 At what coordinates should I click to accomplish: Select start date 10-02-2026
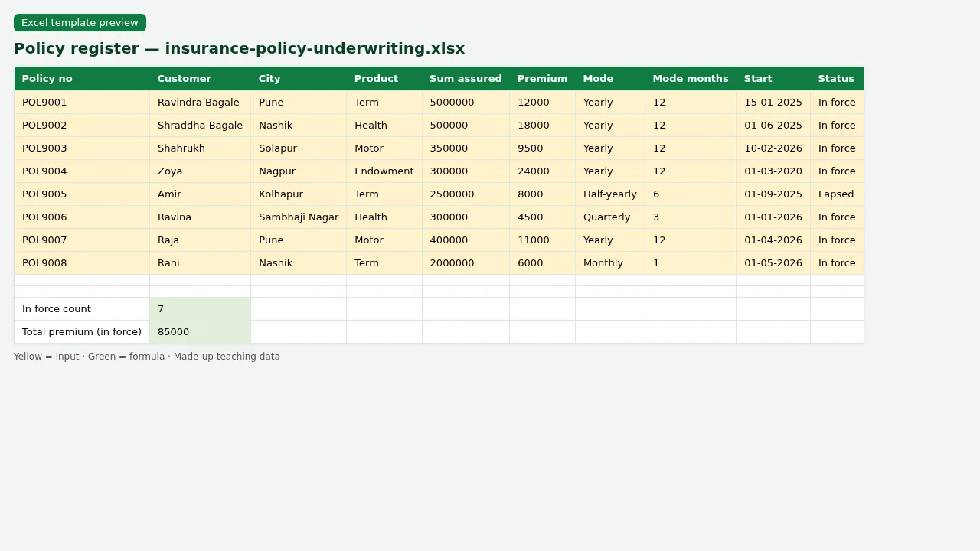[x=773, y=148]
